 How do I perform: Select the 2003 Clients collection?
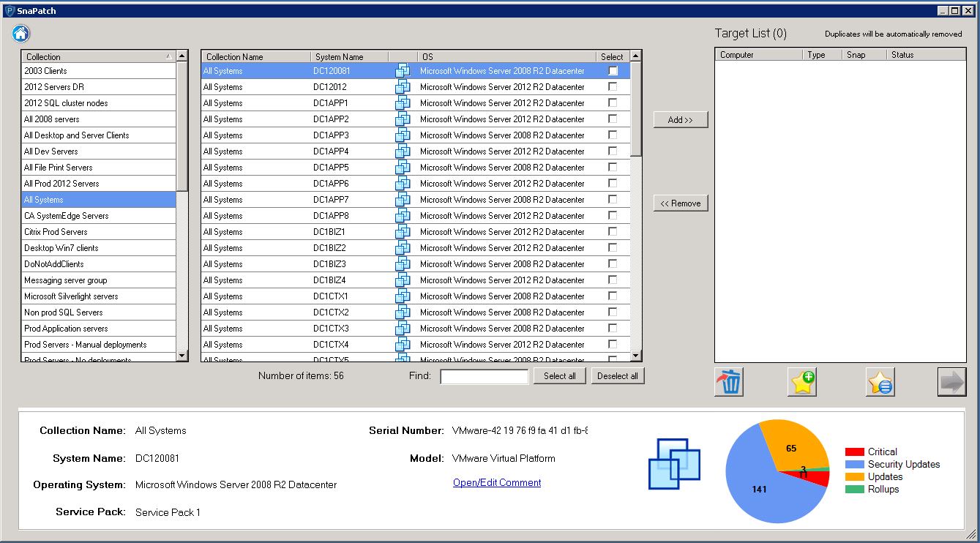(99, 71)
